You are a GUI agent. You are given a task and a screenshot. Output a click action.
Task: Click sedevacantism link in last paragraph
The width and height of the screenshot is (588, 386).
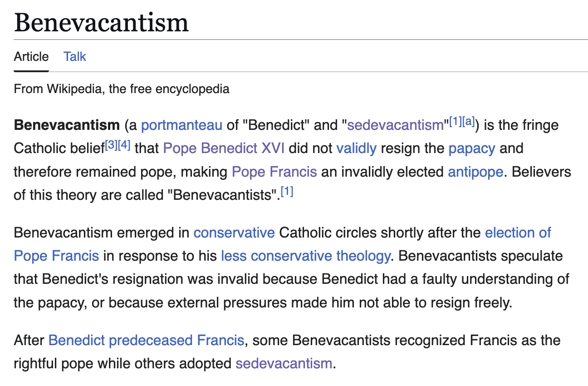[284, 364]
